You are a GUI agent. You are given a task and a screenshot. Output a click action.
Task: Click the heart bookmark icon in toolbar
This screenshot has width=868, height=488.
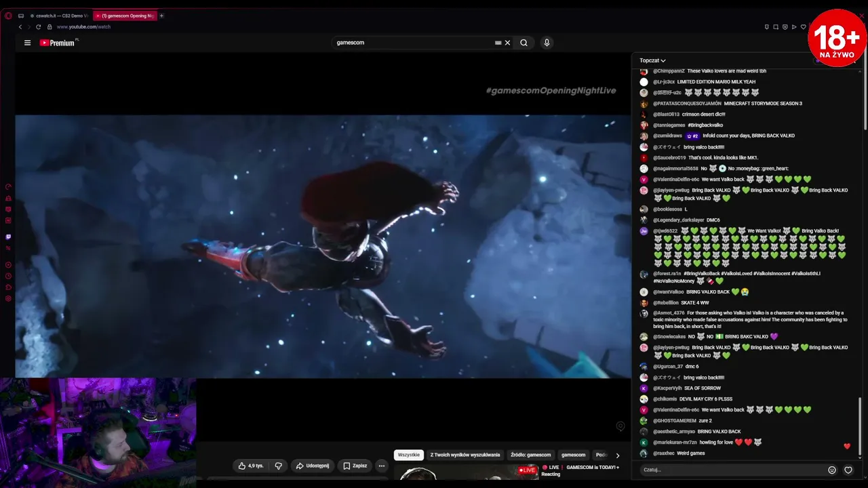coord(803,27)
